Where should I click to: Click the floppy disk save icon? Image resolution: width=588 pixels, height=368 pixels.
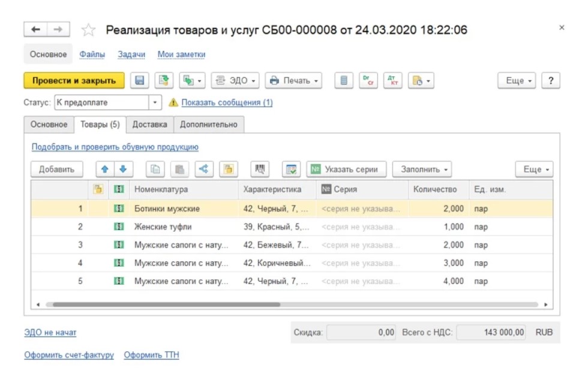click(140, 81)
